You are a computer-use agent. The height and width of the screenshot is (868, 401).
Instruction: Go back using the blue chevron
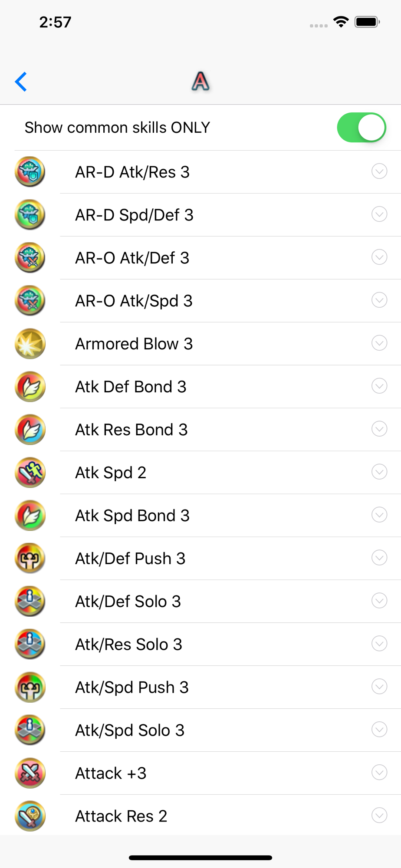tap(21, 82)
